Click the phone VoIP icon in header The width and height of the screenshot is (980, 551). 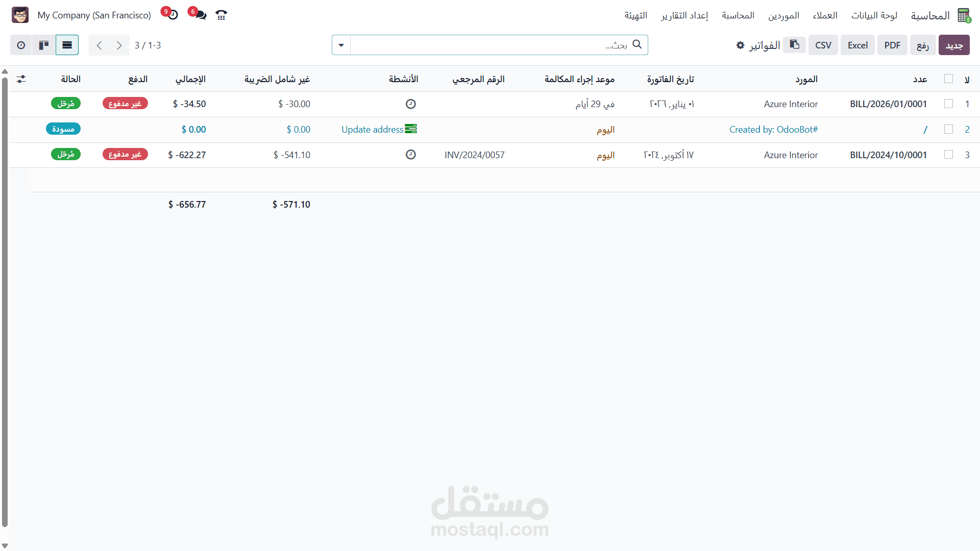(x=221, y=15)
